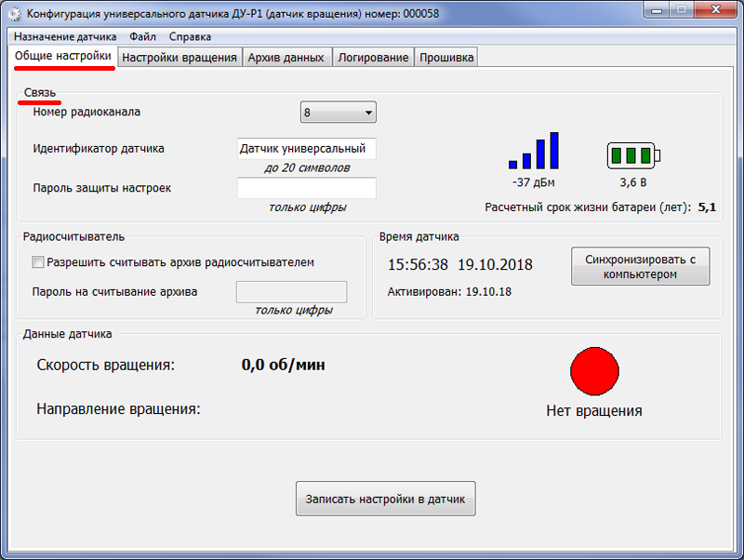Screen dimensions: 744x560
Task: Click the settings protection password field
Action: (x=307, y=188)
